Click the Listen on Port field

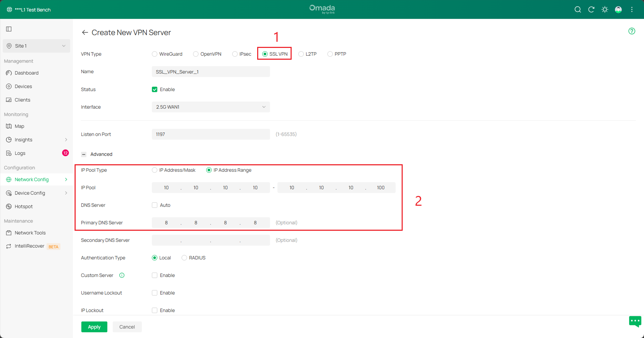pyautogui.click(x=211, y=134)
